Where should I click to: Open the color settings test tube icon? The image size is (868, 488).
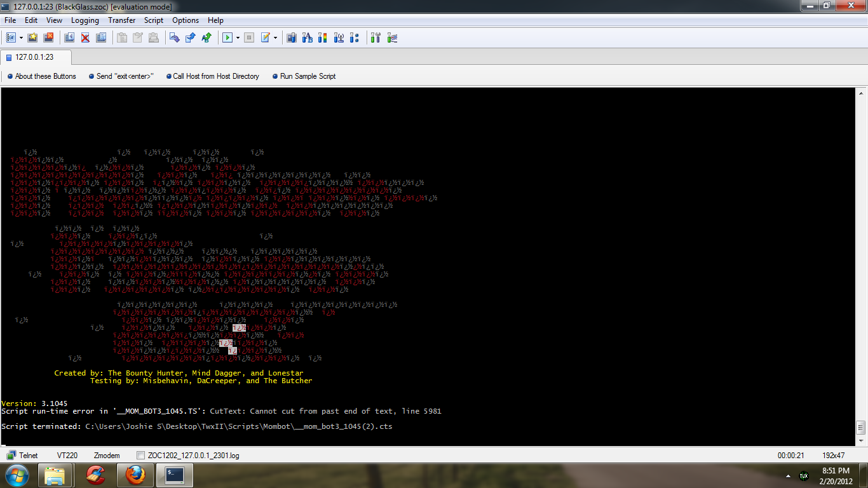(323, 38)
